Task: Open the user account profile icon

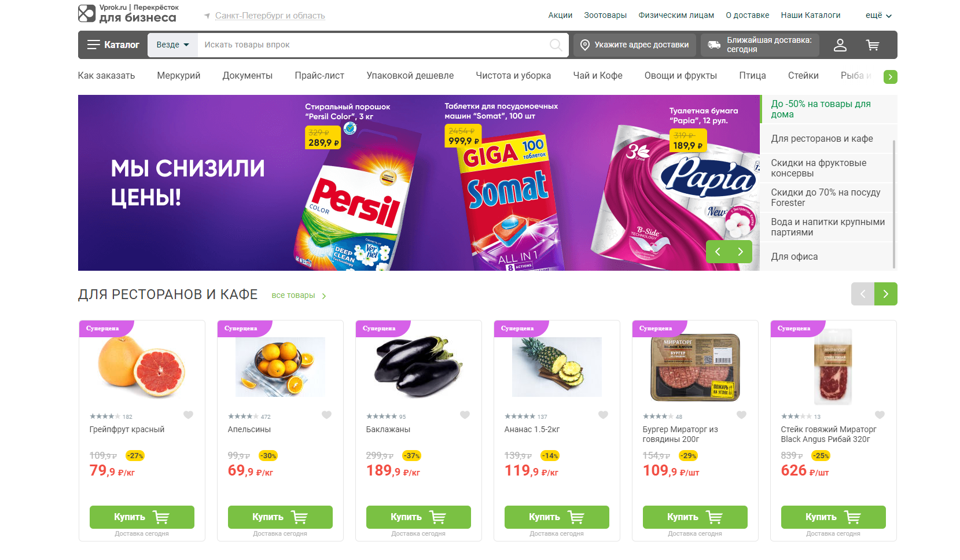Action: click(x=840, y=45)
